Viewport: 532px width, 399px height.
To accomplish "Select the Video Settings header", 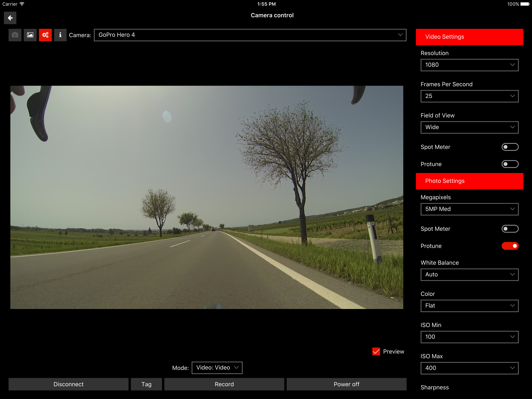I will 469,37.
